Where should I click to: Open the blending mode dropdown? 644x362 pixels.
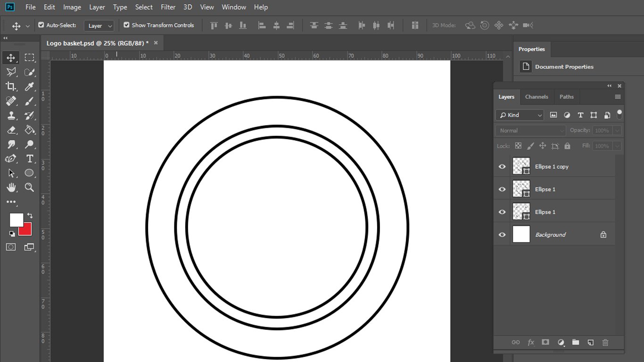(x=530, y=130)
